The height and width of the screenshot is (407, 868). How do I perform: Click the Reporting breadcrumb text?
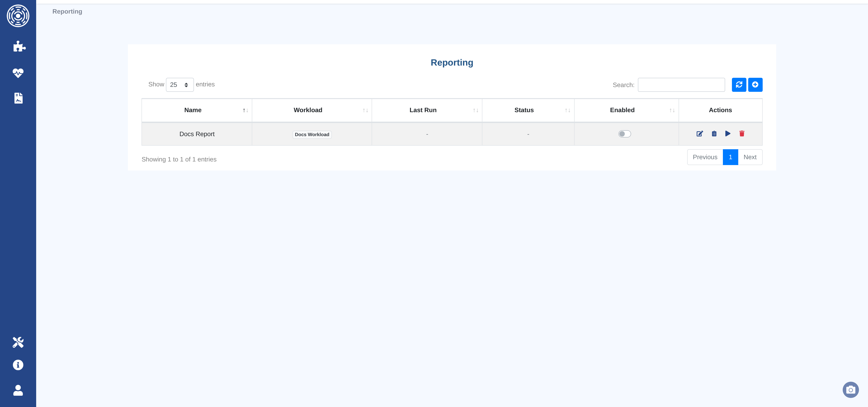[x=67, y=12]
